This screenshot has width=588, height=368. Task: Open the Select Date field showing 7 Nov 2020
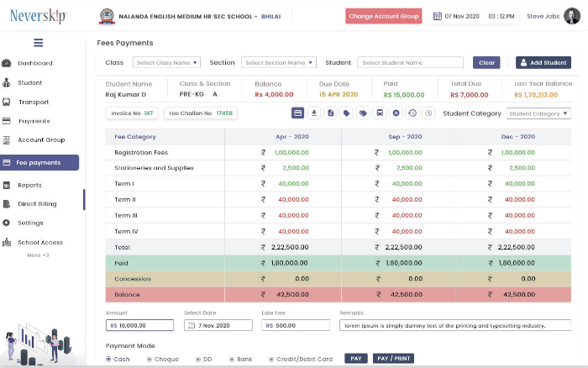(x=218, y=325)
